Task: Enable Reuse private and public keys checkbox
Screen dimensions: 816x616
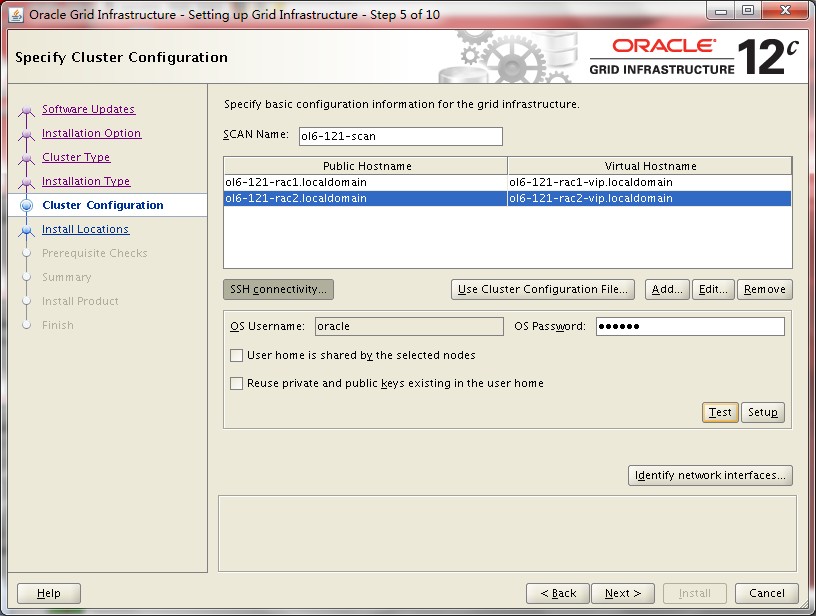Action: click(236, 383)
